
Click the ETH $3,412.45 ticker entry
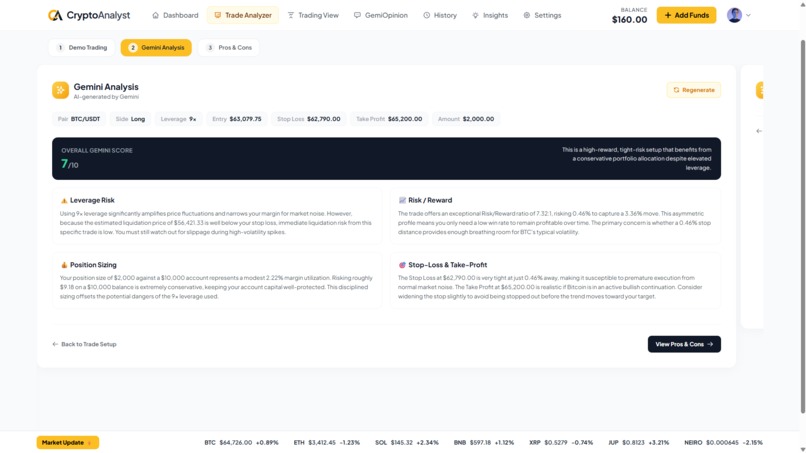pos(326,442)
